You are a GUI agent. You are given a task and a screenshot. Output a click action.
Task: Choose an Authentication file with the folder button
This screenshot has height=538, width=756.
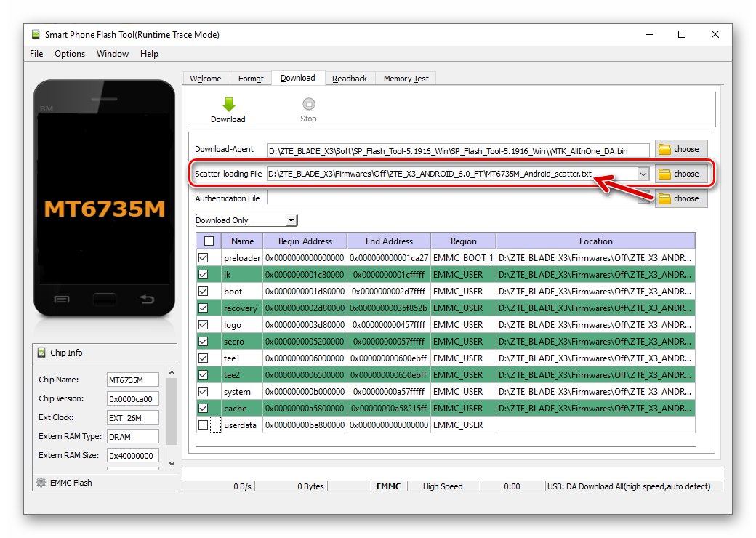(681, 198)
